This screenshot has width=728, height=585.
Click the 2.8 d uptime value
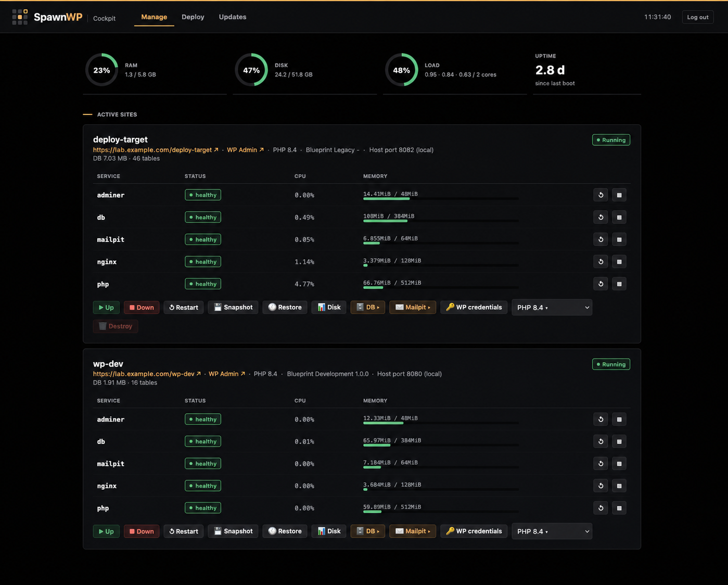pyautogui.click(x=550, y=70)
